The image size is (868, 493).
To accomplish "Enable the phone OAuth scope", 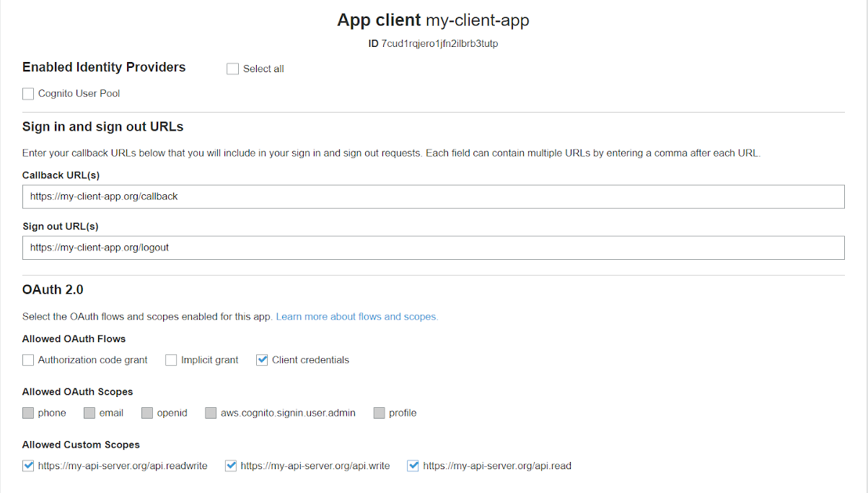I will point(27,412).
